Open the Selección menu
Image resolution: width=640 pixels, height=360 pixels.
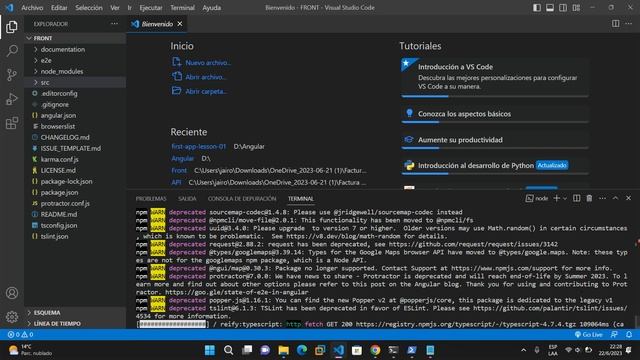coord(89,7)
